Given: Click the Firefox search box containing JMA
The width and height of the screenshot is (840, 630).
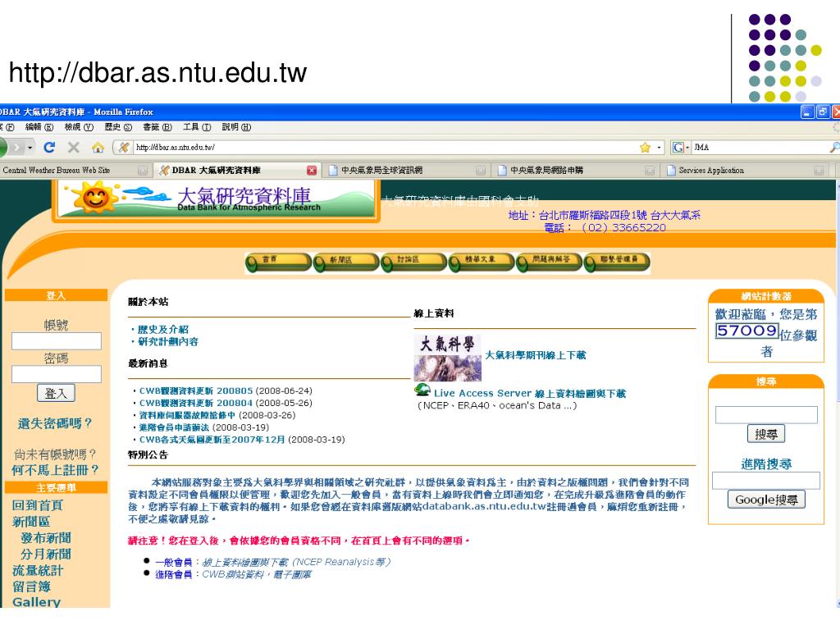Looking at the screenshot, I should coord(760,148).
